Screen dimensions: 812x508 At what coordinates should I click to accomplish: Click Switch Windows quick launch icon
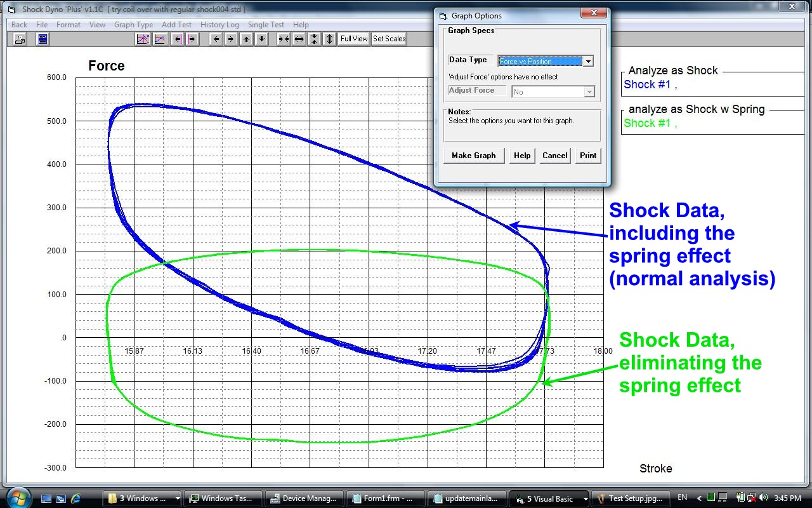click(60, 498)
